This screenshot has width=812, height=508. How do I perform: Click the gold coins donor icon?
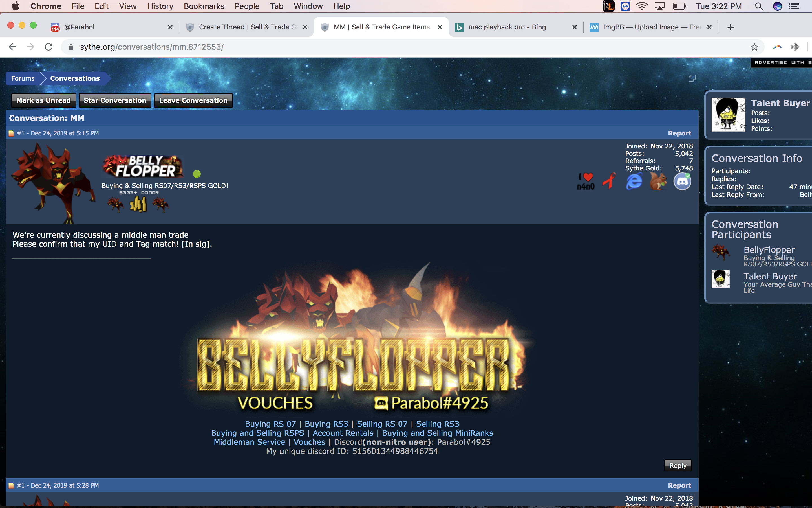[138, 204]
